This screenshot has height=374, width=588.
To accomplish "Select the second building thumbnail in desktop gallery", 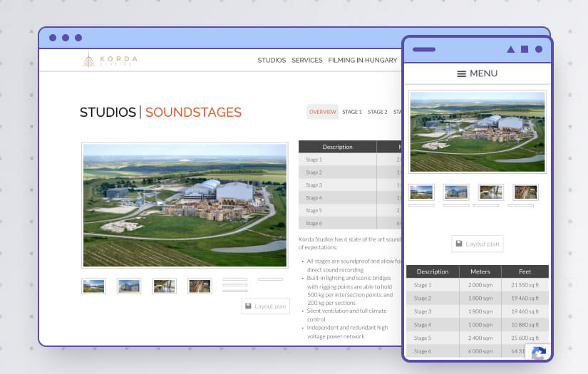I will pyautogui.click(x=129, y=286).
